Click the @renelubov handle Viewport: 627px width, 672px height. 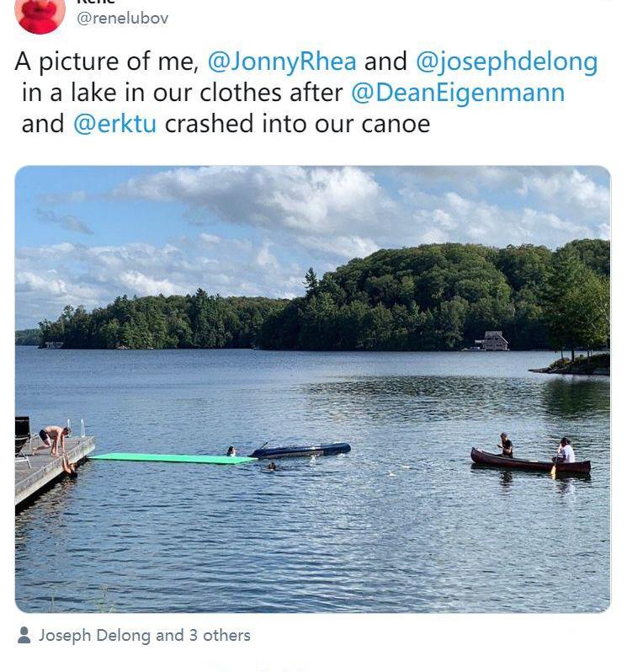tap(123, 19)
